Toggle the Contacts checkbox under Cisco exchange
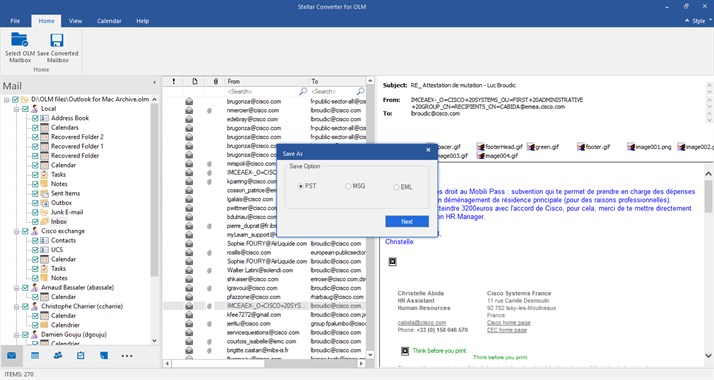The height and width of the screenshot is (380, 714). click(35, 240)
